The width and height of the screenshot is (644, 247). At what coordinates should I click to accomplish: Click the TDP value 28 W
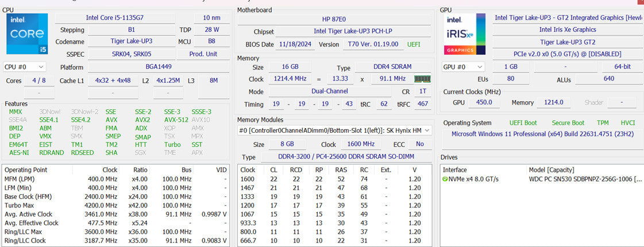[x=212, y=30]
